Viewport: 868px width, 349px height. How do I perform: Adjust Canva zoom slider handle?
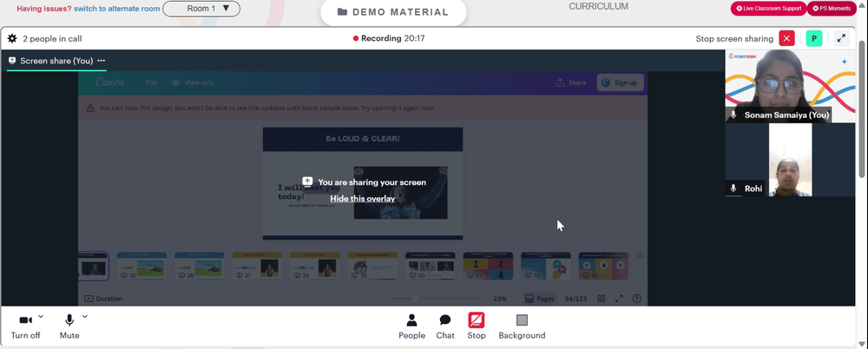tap(415, 299)
